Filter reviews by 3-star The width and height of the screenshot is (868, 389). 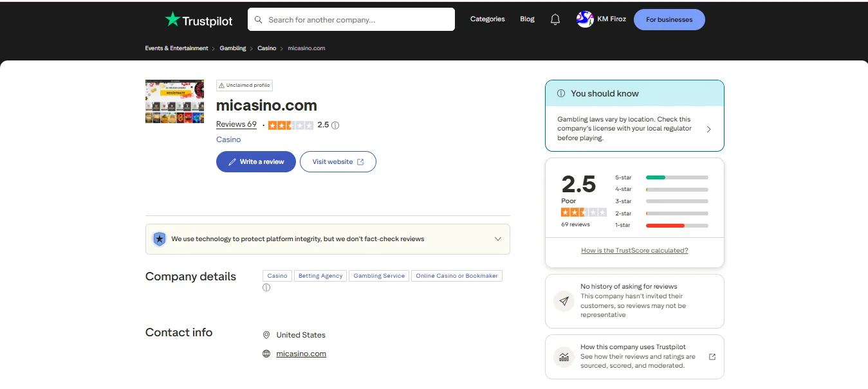661,201
